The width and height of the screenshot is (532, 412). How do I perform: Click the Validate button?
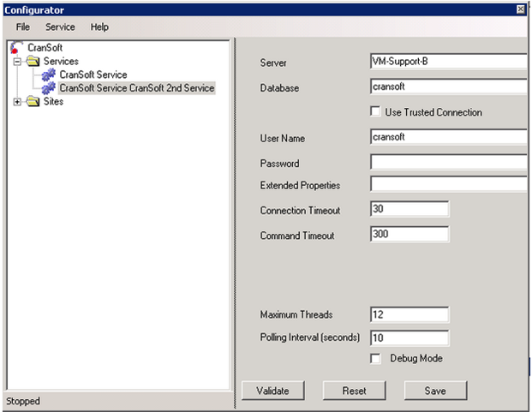(272, 391)
